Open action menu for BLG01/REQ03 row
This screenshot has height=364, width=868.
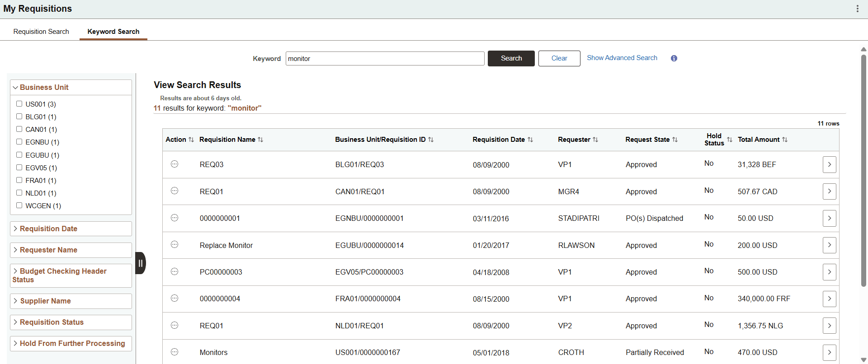tap(175, 164)
